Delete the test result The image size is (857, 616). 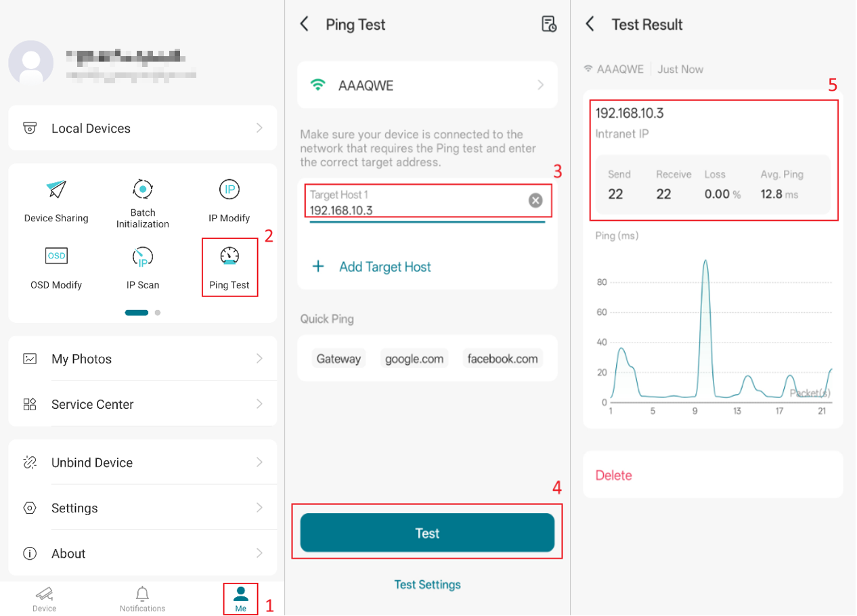613,475
